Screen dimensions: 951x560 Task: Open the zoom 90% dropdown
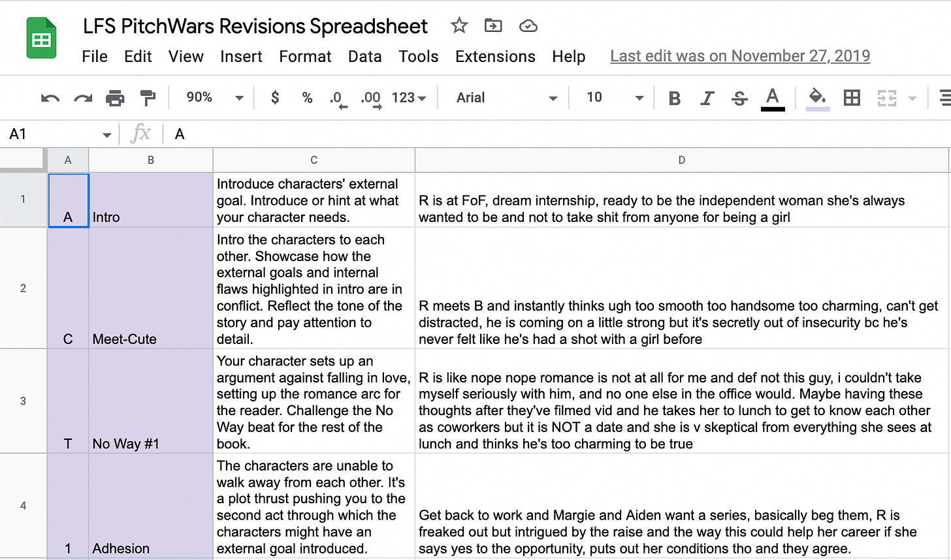215,97
